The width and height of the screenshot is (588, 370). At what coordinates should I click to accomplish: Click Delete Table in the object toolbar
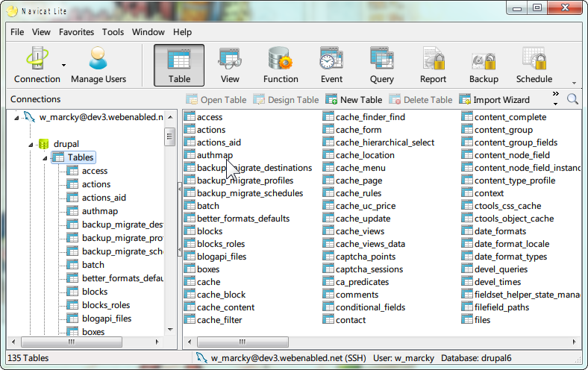[x=420, y=100]
